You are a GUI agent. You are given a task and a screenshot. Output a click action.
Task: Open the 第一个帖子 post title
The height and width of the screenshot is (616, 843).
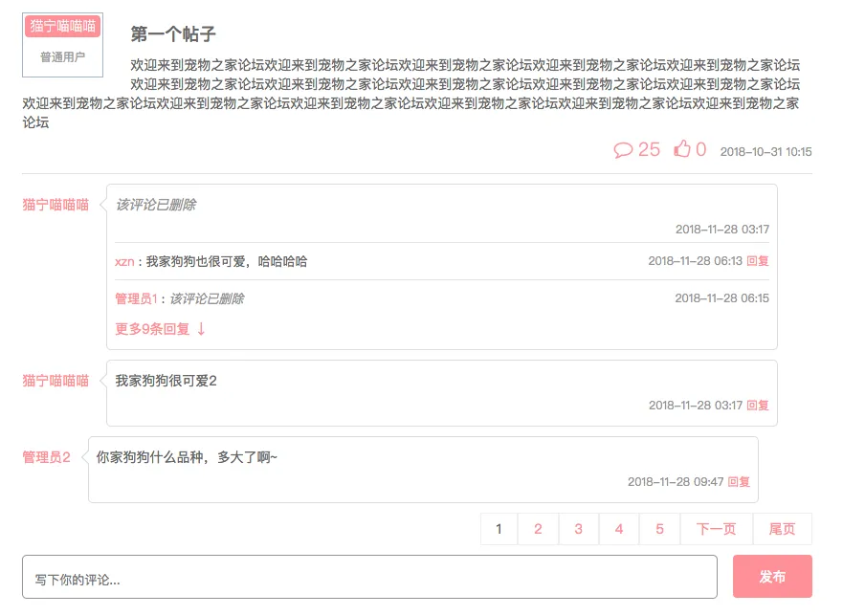[173, 34]
